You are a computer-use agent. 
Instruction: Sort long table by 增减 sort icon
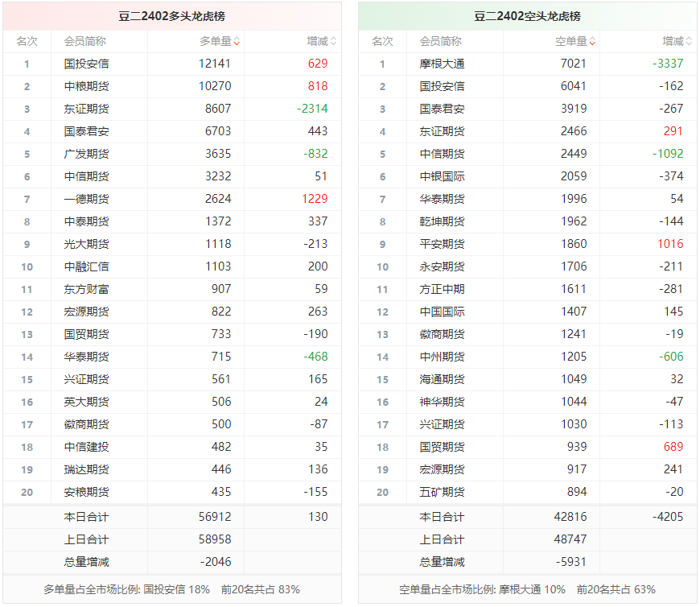click(333, 42)
